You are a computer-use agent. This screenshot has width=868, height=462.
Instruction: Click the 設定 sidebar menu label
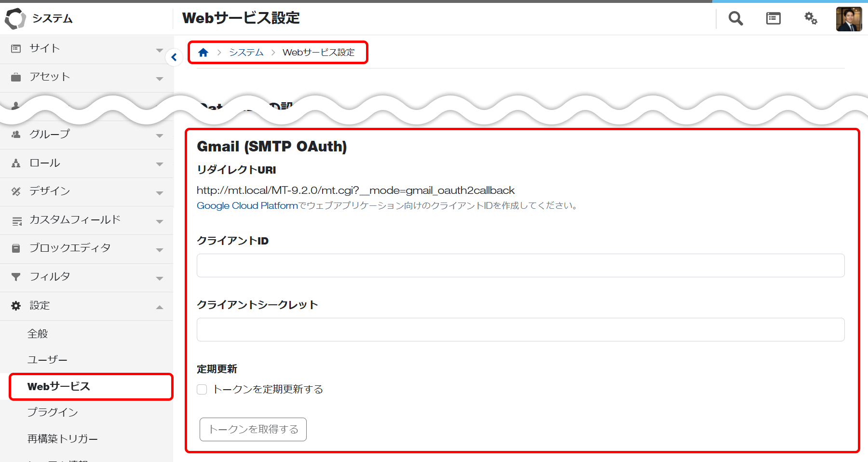pos(40,306)
